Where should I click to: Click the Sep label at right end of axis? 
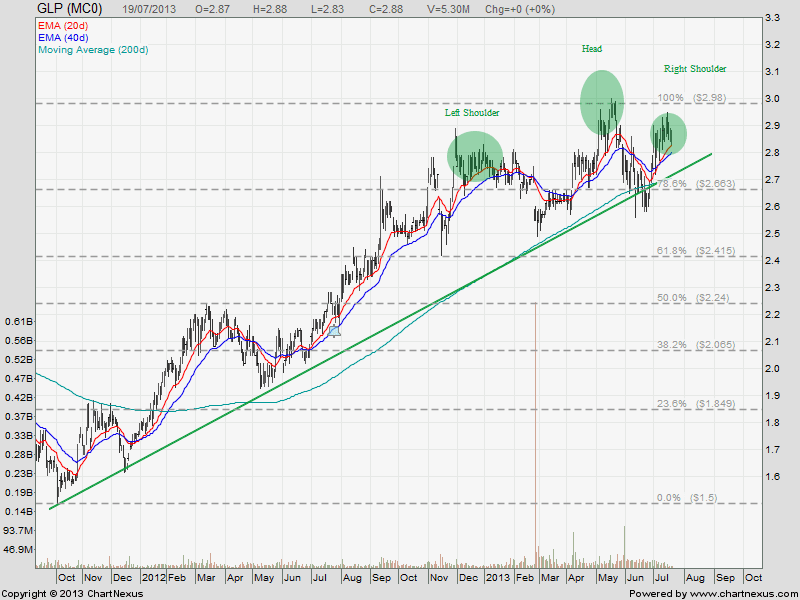tap(725, 578)
